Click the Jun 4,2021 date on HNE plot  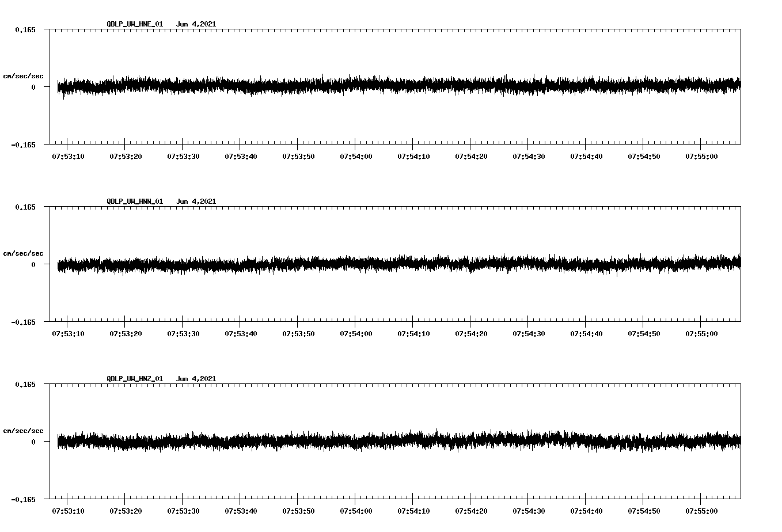tap(196, 24)
